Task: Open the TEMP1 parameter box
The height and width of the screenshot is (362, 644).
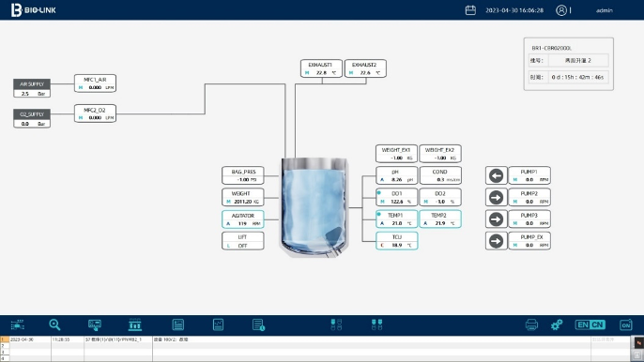Action: click(397, 219)
